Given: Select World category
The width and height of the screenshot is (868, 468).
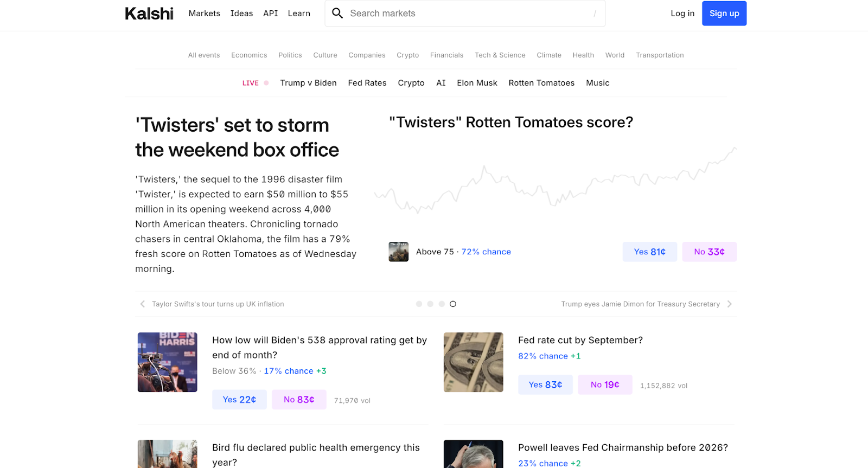Looking at the screenshot, I should coord(615,55).
